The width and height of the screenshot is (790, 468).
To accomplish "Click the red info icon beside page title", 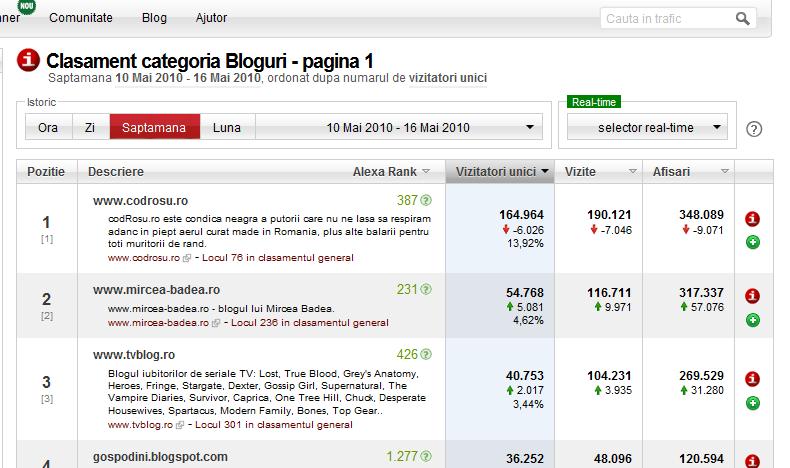I will click(x=28, y=59).
